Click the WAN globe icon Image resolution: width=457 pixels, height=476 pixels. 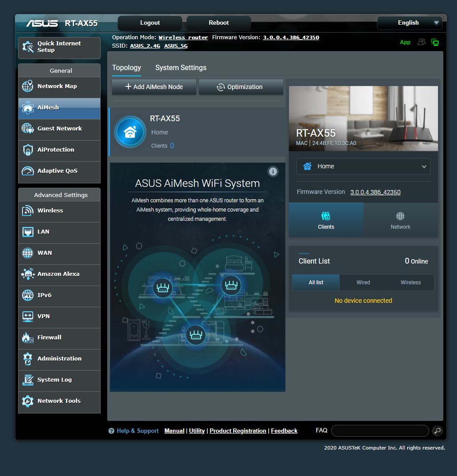click(x=28, y=253)
